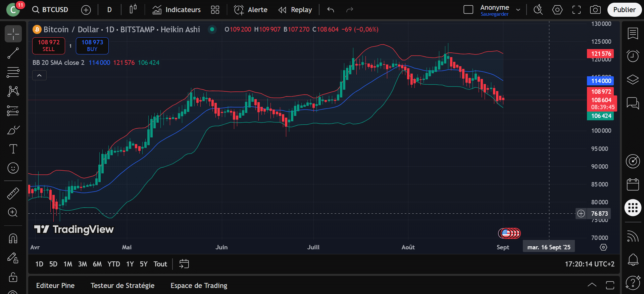This screenshot has width=644, height=294.
Task: Choose the ruler measure tool
Action: tap(13, 194)
